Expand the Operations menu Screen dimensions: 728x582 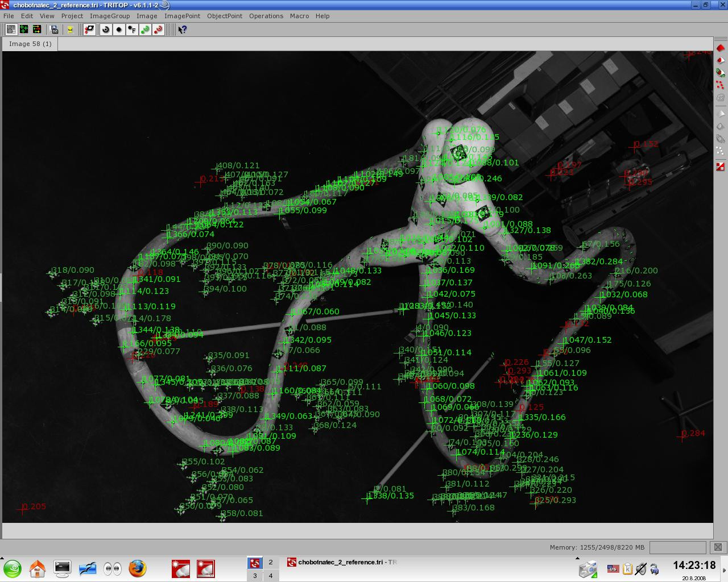click(x=266, y=16)
